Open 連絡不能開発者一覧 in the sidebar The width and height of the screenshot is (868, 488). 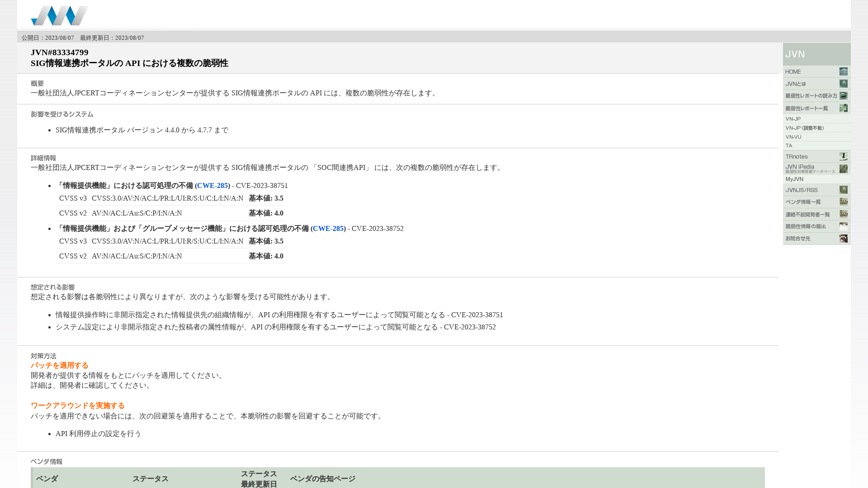pos(816,215)
